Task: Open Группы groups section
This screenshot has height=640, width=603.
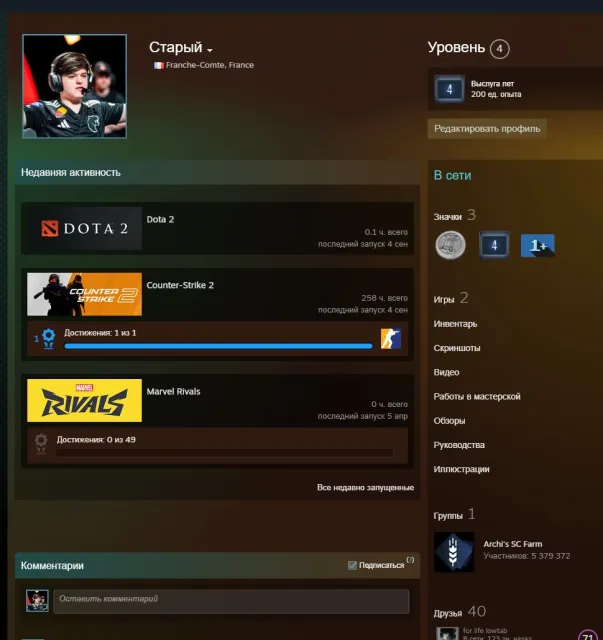Action: (448, 516)
